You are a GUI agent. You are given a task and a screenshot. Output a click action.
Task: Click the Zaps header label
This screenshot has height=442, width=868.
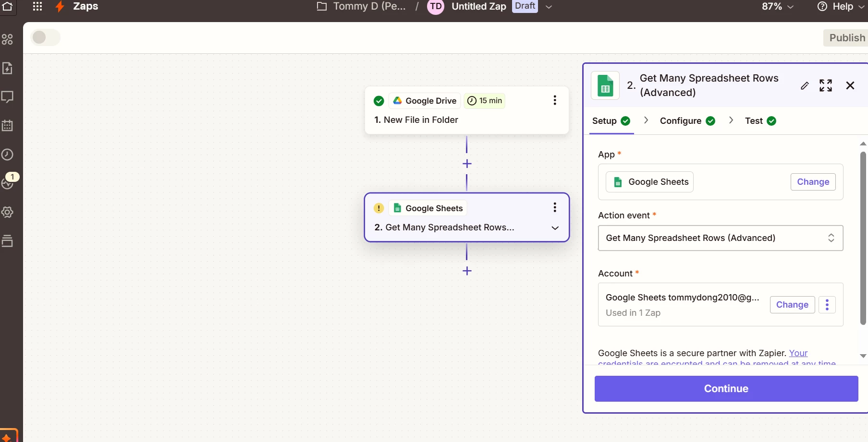pyautogui.click(x=86, y=6)
